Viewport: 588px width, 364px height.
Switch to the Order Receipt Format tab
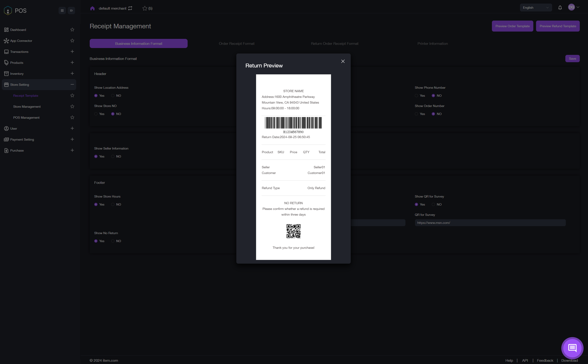coord(237,43)
